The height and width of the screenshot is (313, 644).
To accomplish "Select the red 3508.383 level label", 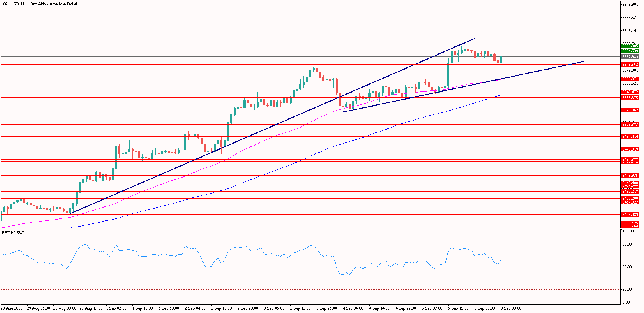I will tap(630, 124).
